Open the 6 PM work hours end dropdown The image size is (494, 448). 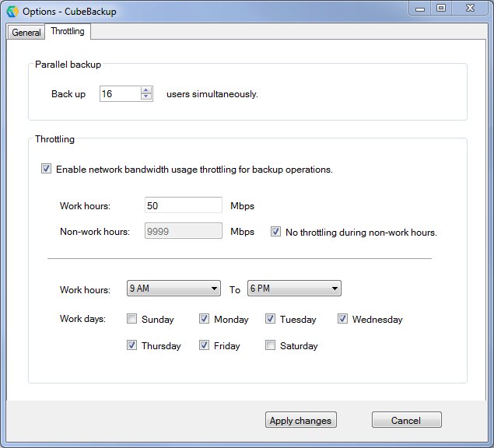[294, 288]
